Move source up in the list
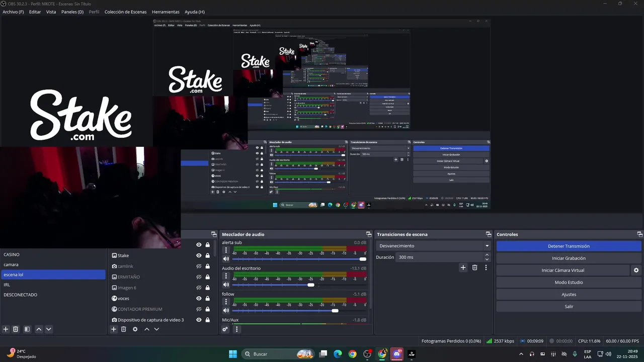644x362 pixels. [x=147, y=329]
